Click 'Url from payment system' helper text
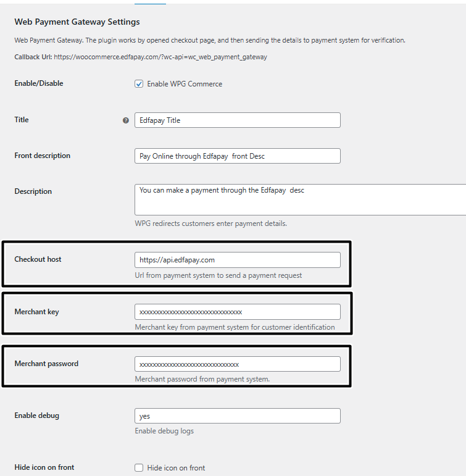 click(218, 275)
